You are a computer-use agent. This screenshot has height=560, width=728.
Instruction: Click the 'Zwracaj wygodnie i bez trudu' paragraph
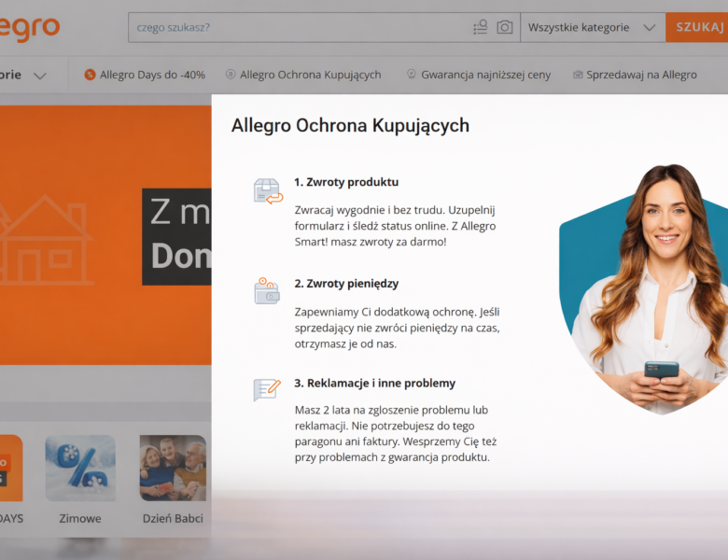tap(395, 226)
